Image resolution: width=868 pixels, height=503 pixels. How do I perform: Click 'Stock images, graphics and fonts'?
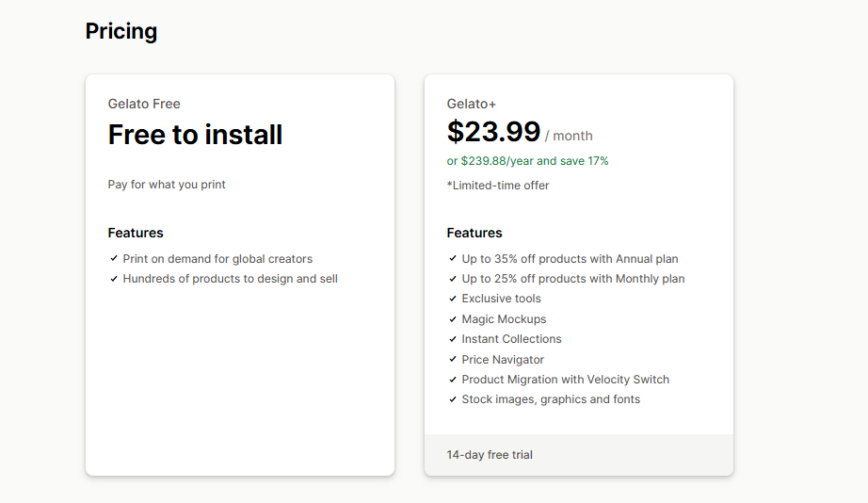(x=551, y=399)
